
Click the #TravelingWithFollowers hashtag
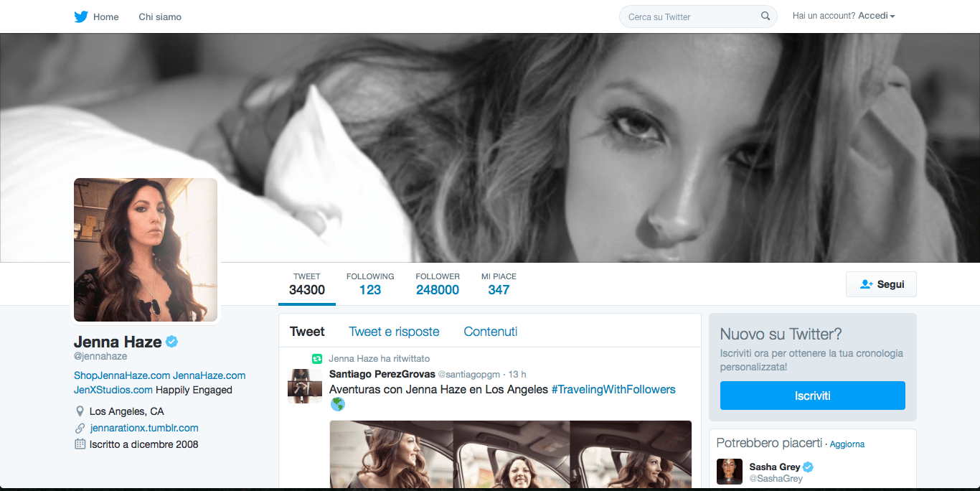coord(613,389)
